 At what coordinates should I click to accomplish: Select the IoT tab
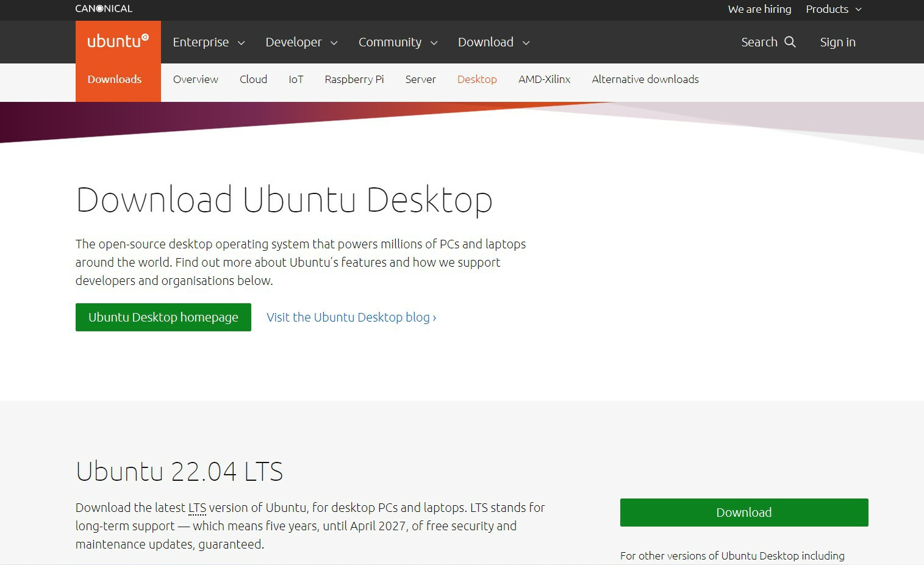point(296,79)
